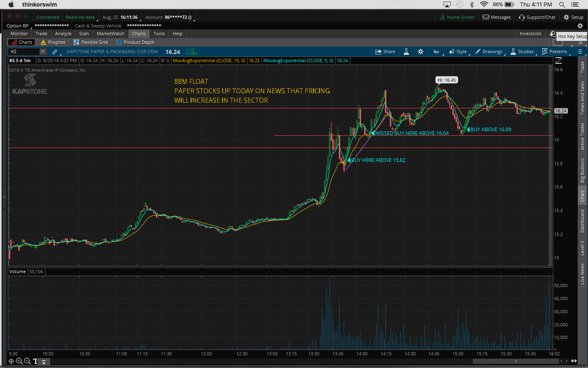Click the gear icon below Setup
Screen dimensions: 588x368
[x=580, y=26]
